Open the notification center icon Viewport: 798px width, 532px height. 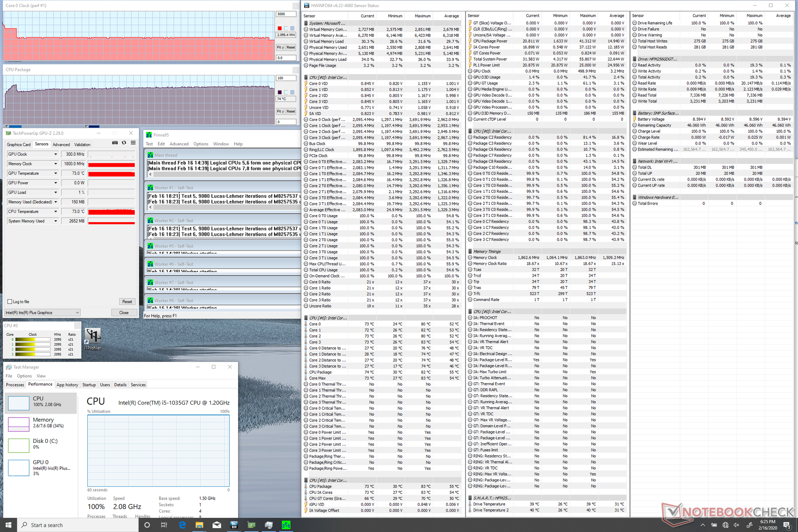787,525
